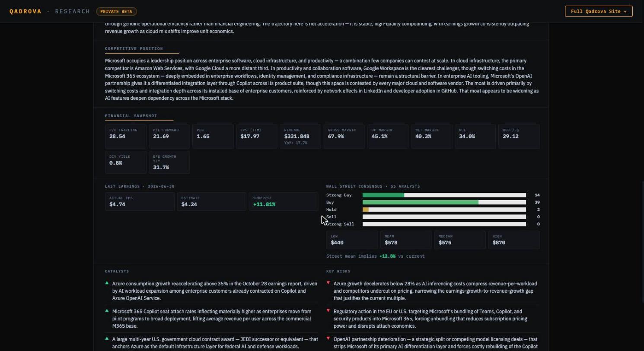644x351 pixels.
Task: Click the down-triangle beside OpenAI partnership deterioration risk
Action: [x=328, y=338]
